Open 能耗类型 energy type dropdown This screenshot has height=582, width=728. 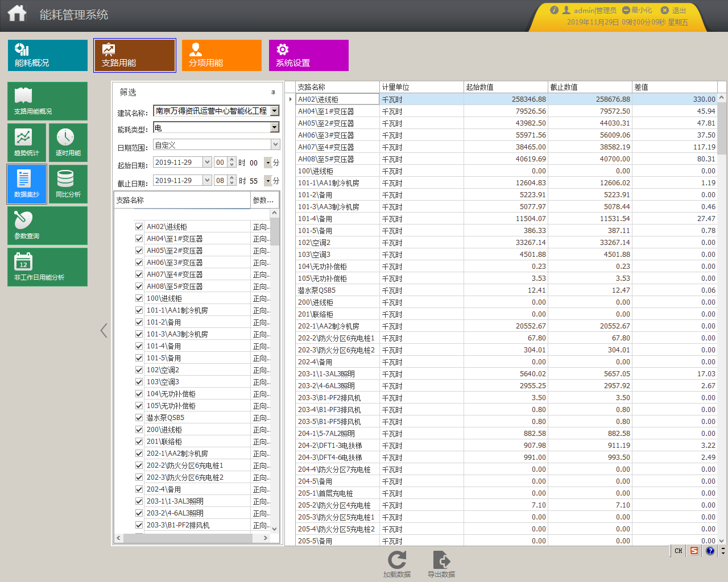275,127
